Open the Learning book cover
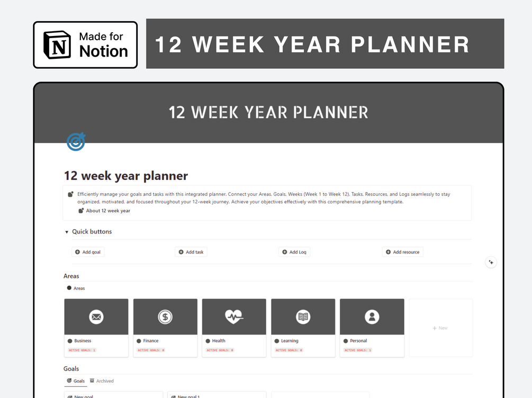 pyautogui.click(x=303, y=316)
